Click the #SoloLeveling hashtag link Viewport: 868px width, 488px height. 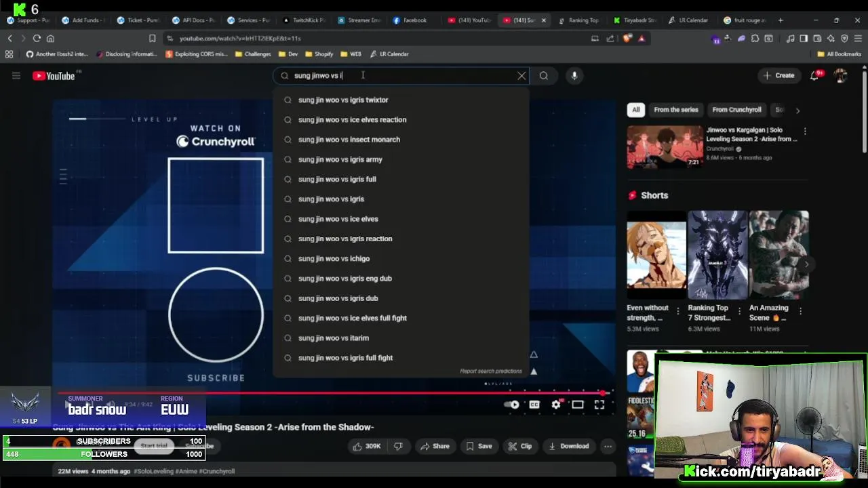[x=153, y=472]
